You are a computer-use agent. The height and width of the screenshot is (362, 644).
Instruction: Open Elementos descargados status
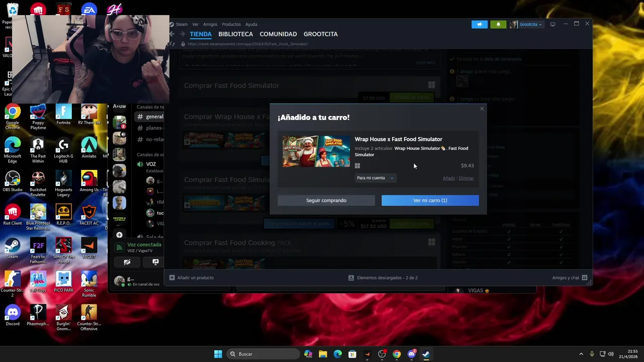pyautogui.click(x=383, y=278)
